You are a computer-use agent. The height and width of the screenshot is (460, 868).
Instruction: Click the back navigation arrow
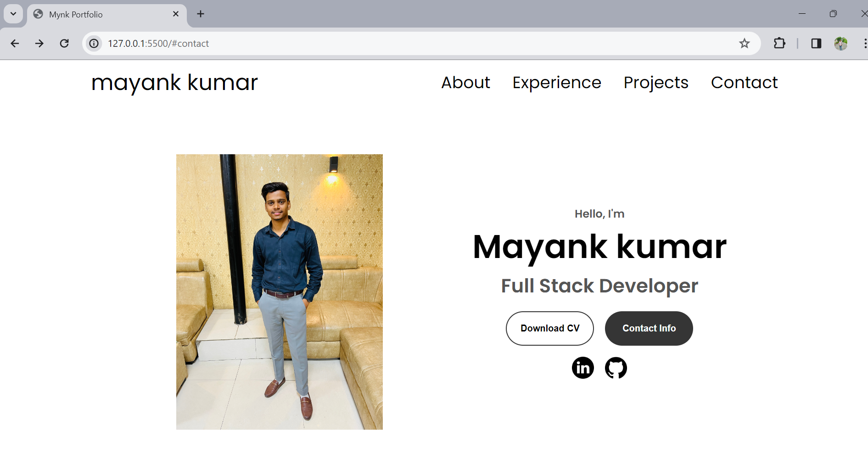point(15,43)
